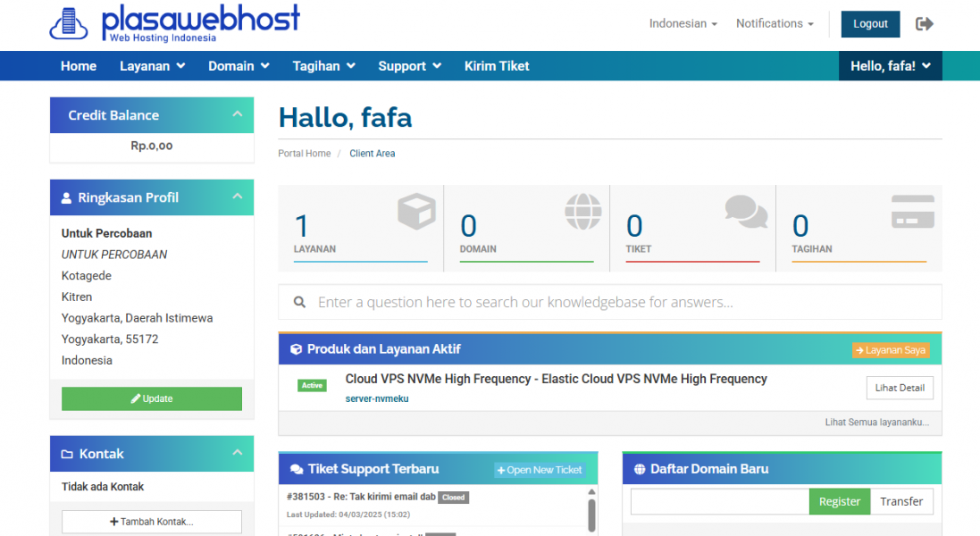Click the Layanan Saya button

(x=891, y=350)
